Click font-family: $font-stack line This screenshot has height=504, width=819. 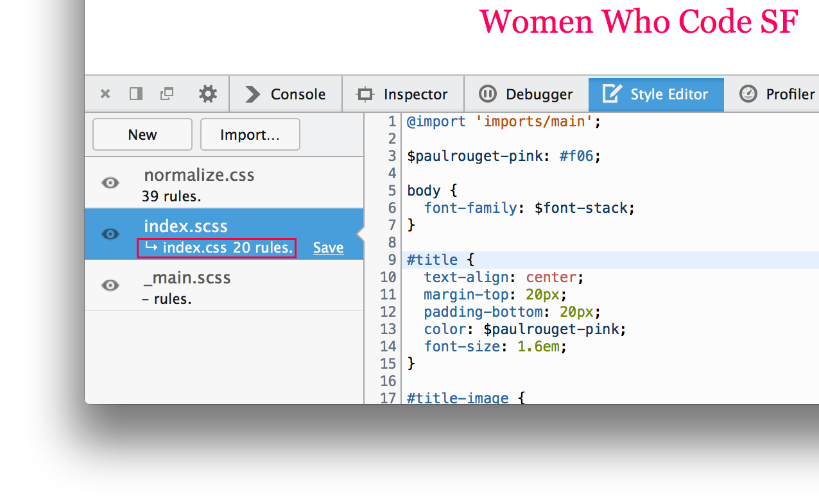coord(530,208)
